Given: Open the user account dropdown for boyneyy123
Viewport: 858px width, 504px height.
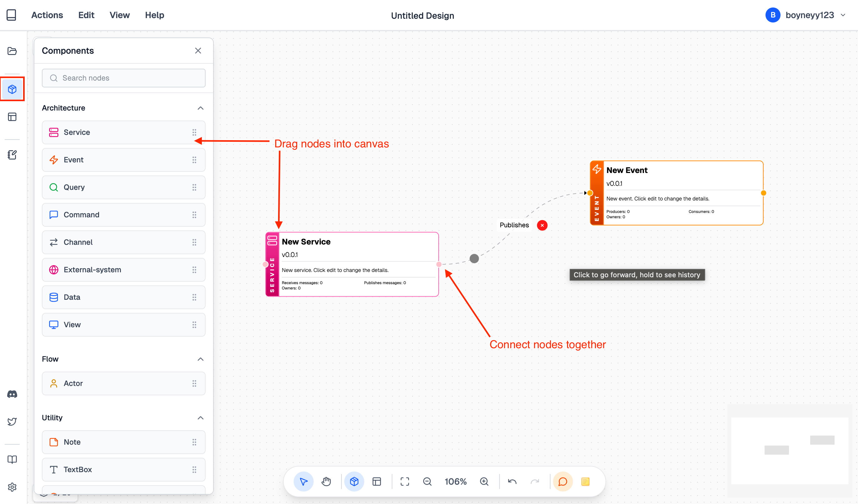Looking at the screenshot, I should 843,15.
